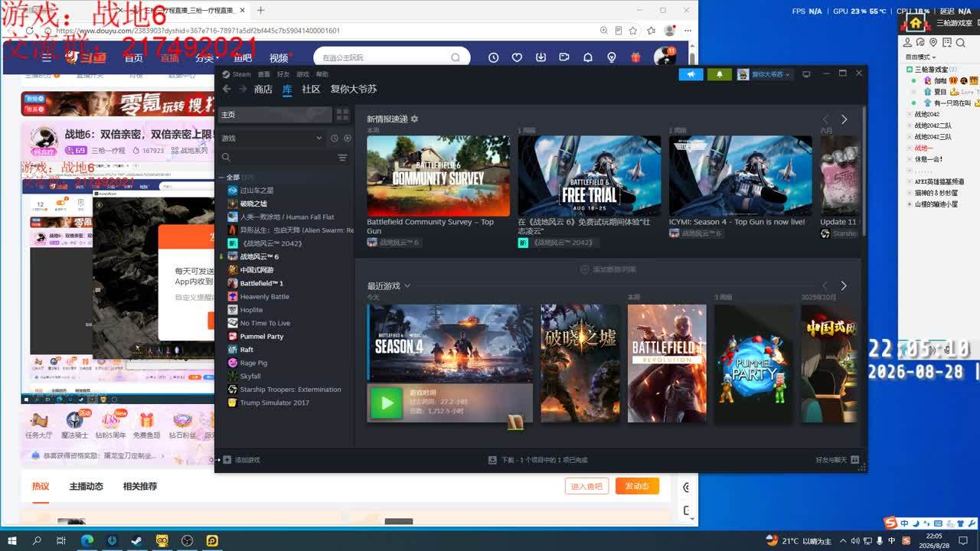Screen dimensions: 980x551
Task: Open Windows taskbar search
Action: (37, 540)
